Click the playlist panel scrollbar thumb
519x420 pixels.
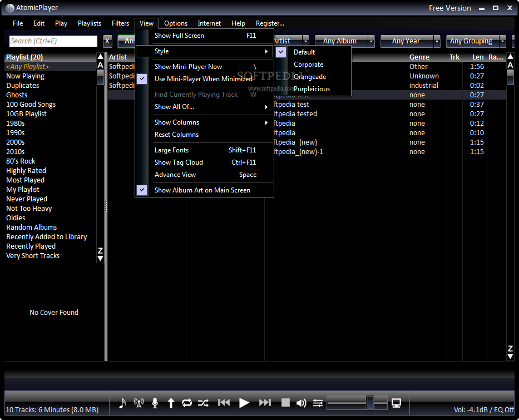point(100,77)
